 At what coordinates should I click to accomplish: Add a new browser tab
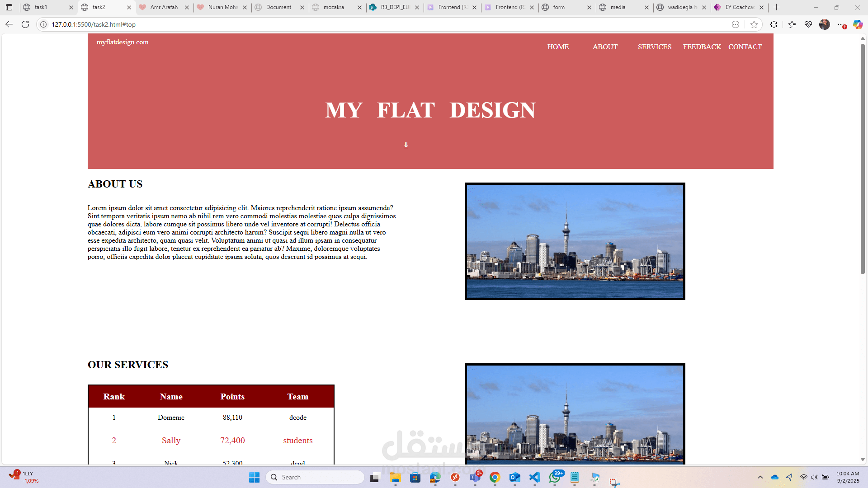click(x=777, y=7)
